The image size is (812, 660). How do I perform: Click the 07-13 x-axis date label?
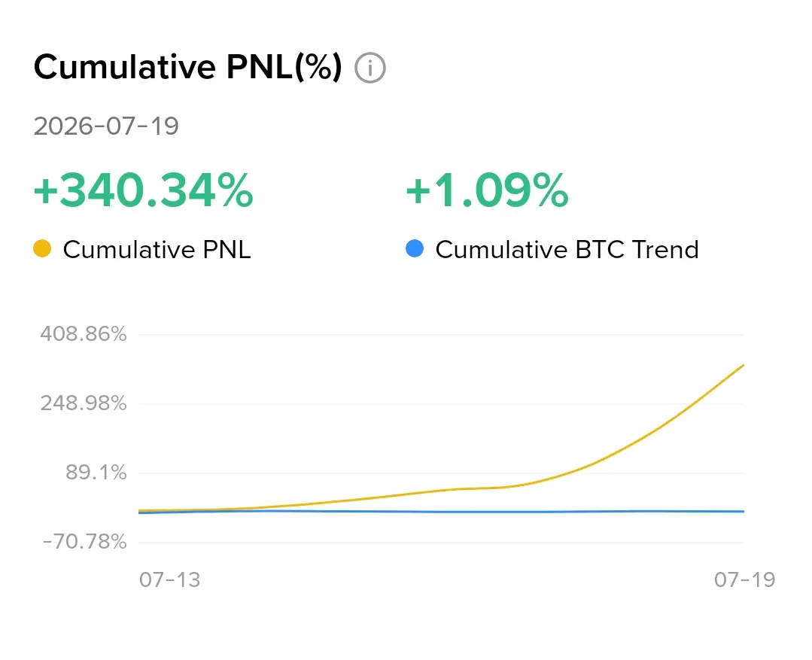(x=169, y=579)
